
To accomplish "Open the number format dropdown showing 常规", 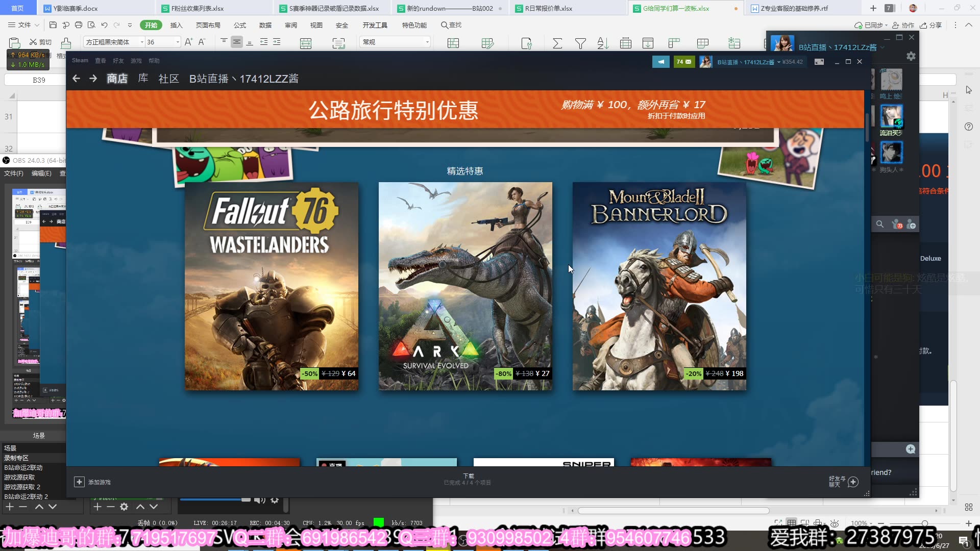I will [x=427, y=42].
